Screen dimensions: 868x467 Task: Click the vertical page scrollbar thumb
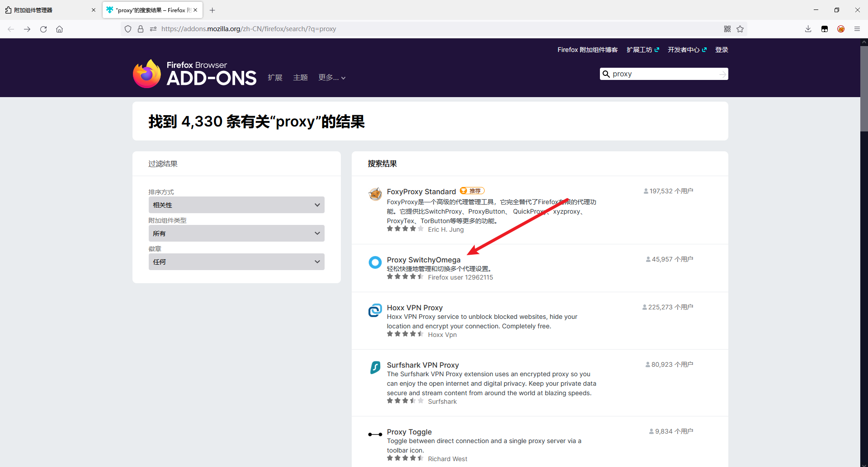864,88
